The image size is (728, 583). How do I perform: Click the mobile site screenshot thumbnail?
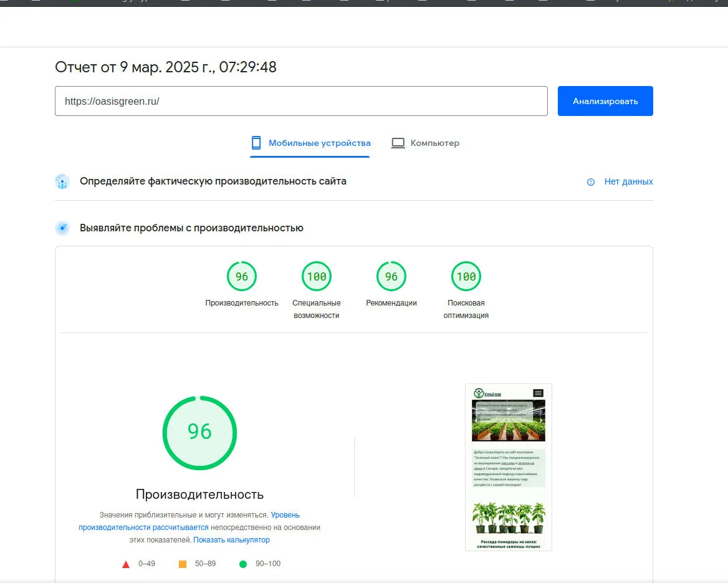(x=509, y=467)
